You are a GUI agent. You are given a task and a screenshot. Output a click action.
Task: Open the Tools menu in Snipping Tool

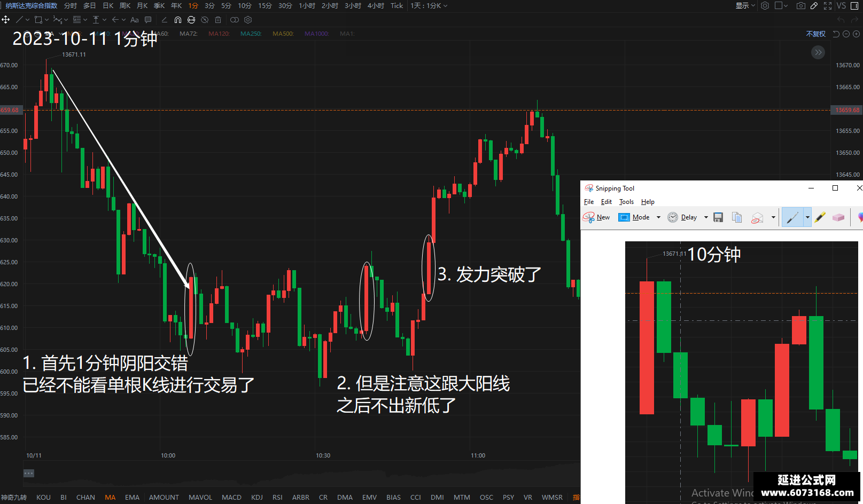point(626,202)
